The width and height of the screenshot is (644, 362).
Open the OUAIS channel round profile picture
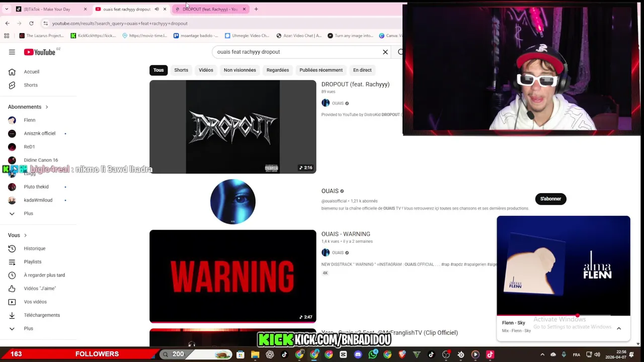pos(233,202)
